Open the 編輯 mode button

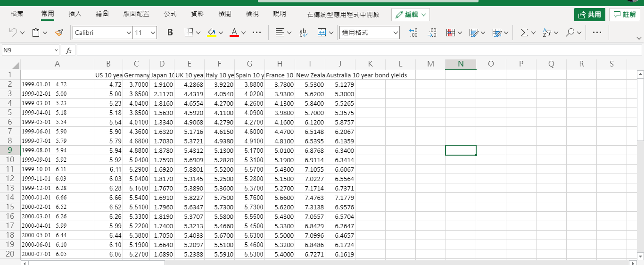410,15
